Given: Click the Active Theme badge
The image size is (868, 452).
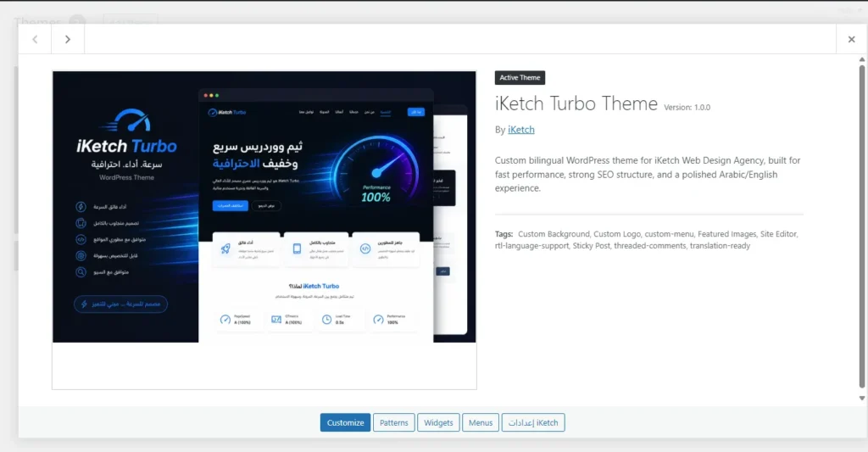Looking at the screenshot, I should point(520,77).
